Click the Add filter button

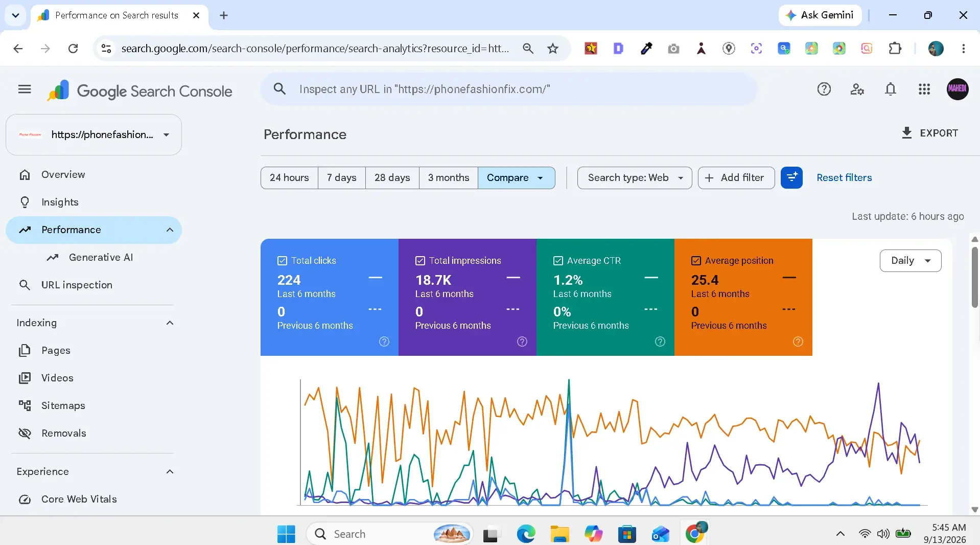[736, 177]
